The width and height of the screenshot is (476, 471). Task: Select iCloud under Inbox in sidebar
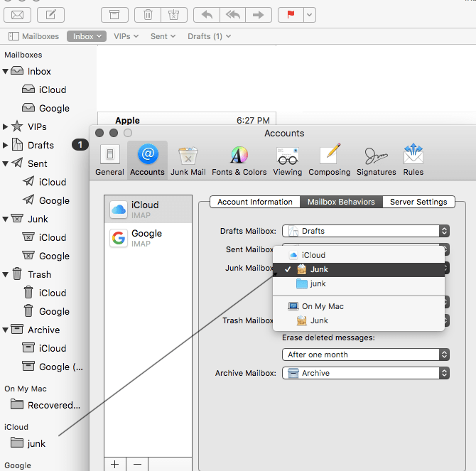click(x=44, y=90)
